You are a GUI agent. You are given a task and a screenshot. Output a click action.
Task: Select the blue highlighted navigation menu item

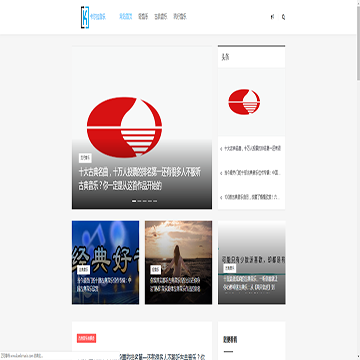tap(126, 17)
